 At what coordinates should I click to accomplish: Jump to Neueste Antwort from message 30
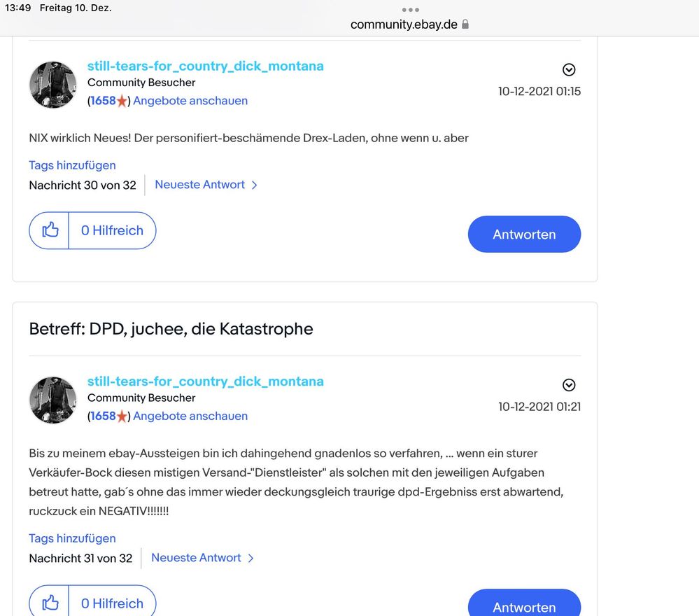pyautogui.click(x=206, y=185)
